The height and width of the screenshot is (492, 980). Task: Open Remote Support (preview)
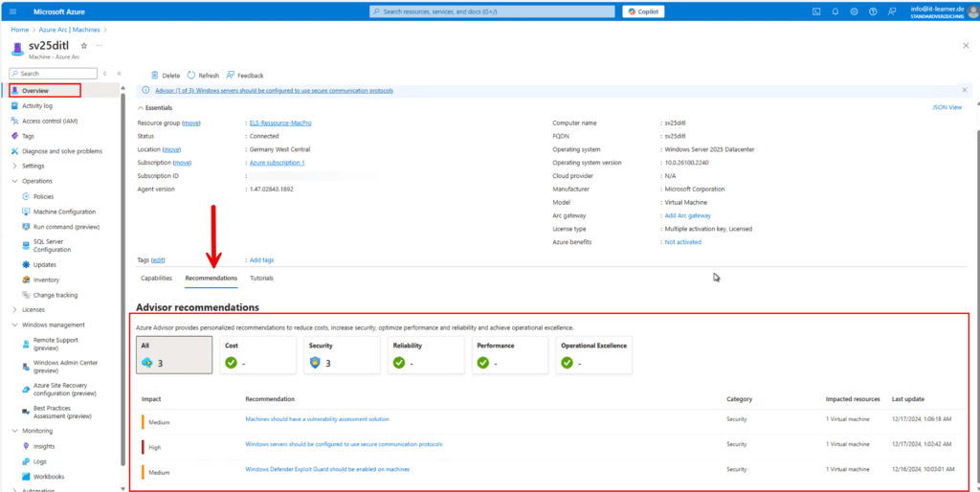tap(56, 344)
